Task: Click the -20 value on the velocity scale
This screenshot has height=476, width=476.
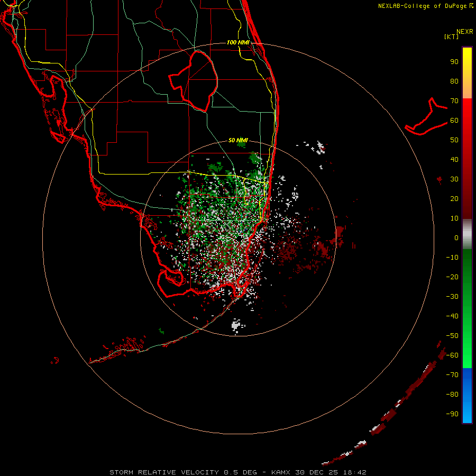Action: [452, 277]
